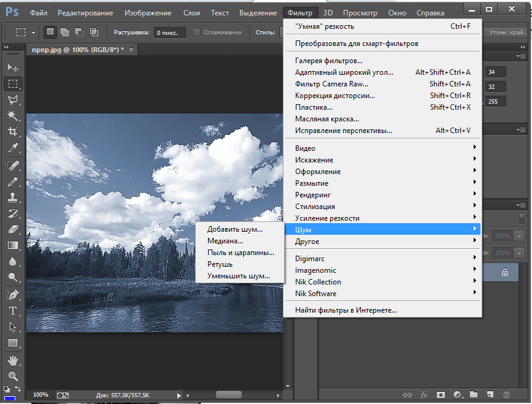Select the Crop tool in the toolbar
532x404 pixels.
[12, 131]
